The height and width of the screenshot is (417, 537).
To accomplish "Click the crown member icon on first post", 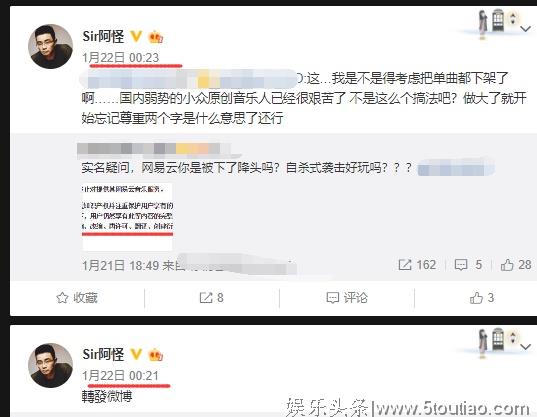I will click(x=155, y=37).
